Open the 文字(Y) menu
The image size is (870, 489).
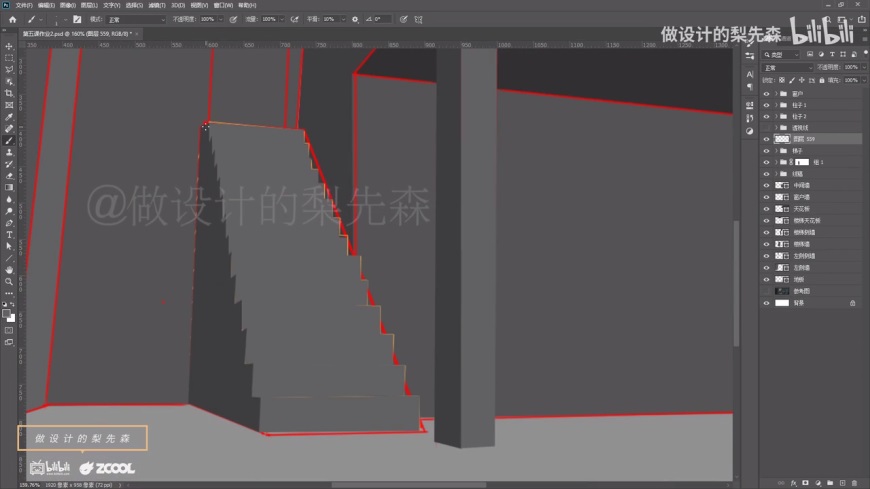tap(112, 5)
